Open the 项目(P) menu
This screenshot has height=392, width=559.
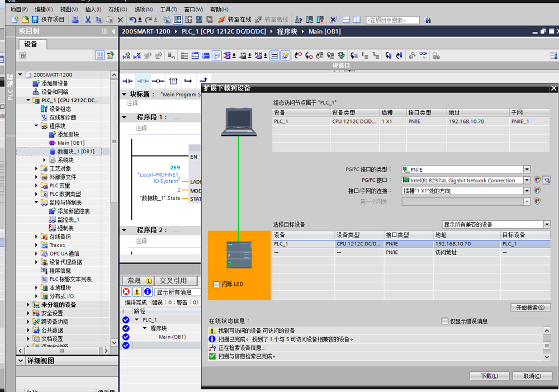(19, 10)
